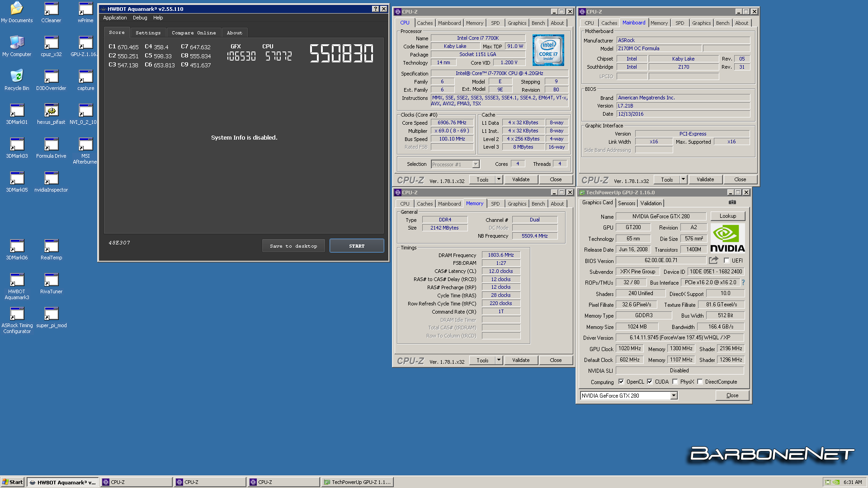Select the Sensors tab in GPU-Z
Image resolution: width=868 pixels, height=488 pixels.
(626, 203)
